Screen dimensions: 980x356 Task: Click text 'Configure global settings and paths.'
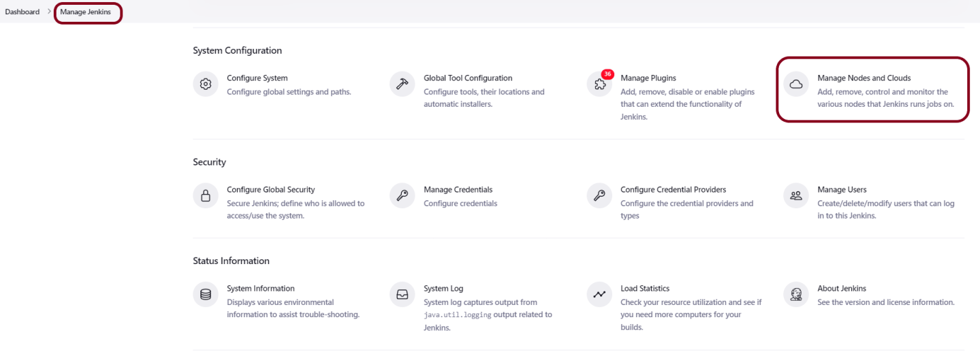pos(289,92)
